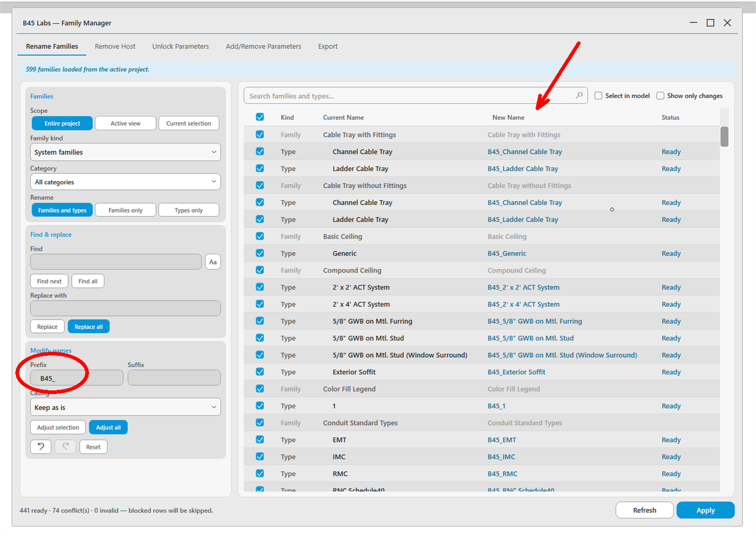
Task: Click the Conduit Standard Types family name
Action: point(360,423)
